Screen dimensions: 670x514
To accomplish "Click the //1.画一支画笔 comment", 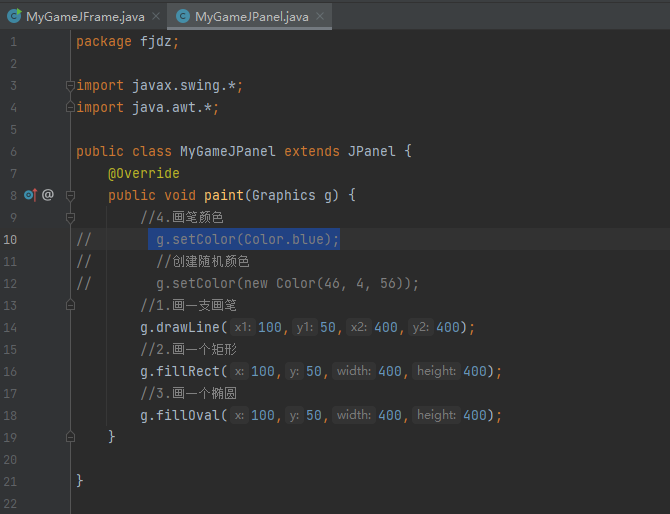I will [188, 305].
